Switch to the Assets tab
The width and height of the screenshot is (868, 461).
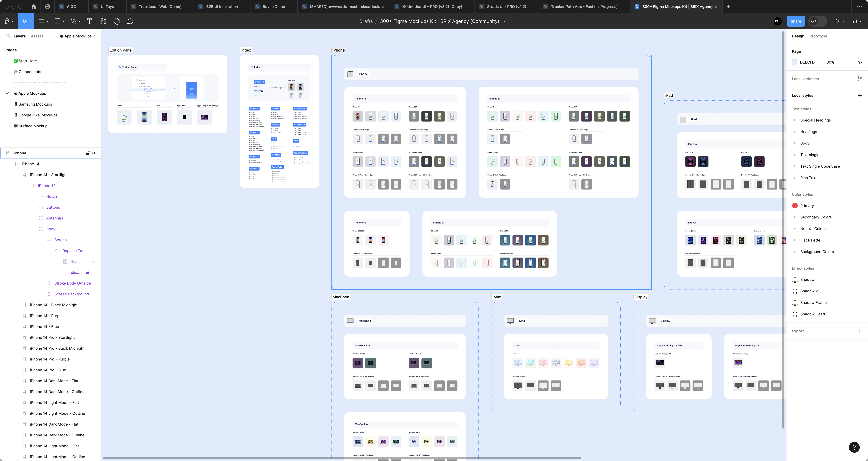click(37, 36)
